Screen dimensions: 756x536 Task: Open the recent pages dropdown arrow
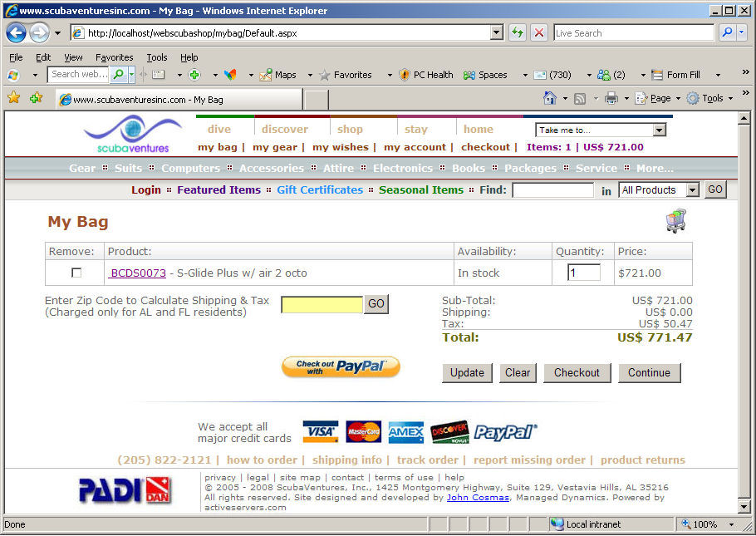[x=57, y=32]
